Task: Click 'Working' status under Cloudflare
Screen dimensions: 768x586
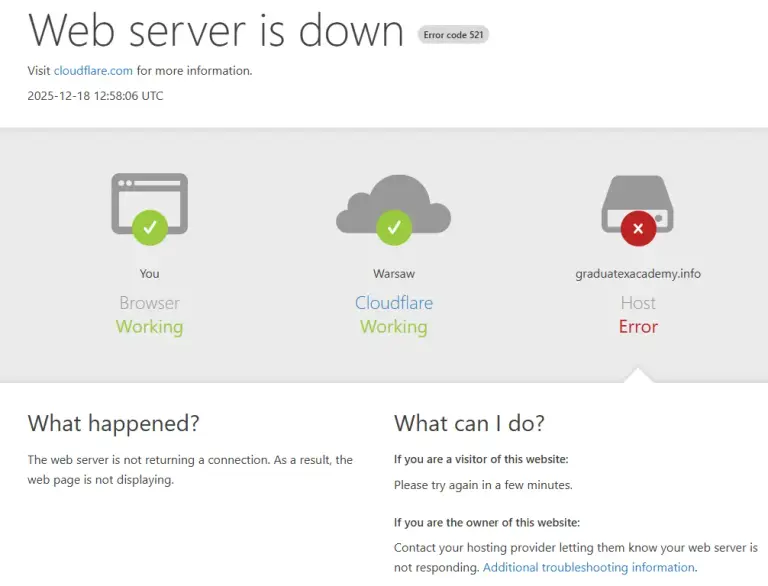Action: (394, 327)
